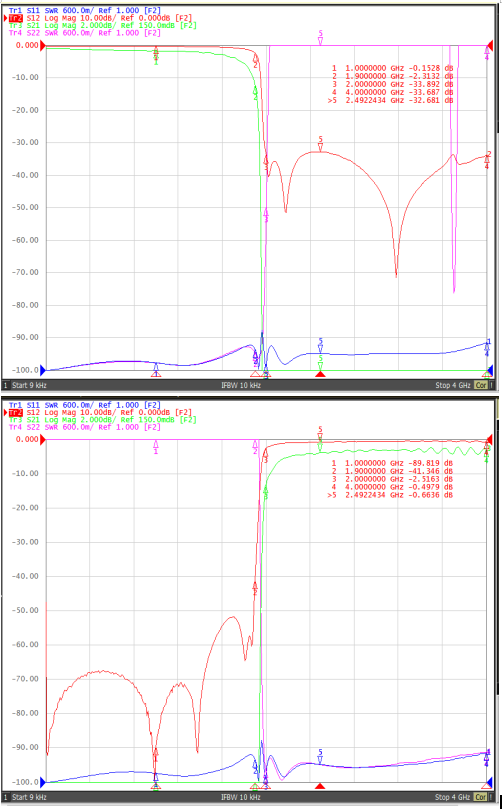The height and width of the screenshot is (809, 502).
Task: Click red marker 1 triangle on top plot trace
Action: [x=156, y=50]
